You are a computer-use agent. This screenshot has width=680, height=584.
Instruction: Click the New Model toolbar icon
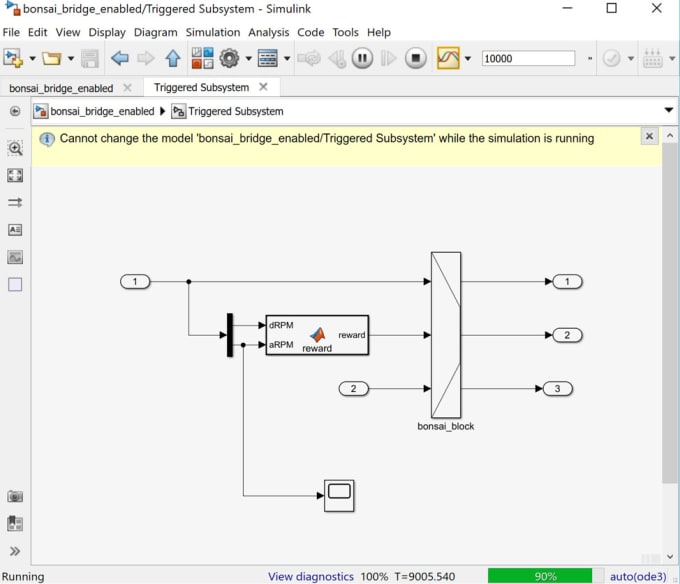tap(13, 58)
